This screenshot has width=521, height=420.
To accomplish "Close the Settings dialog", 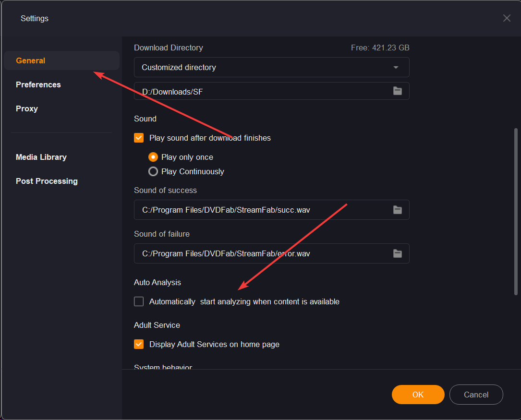I will (x=507, y=18).
